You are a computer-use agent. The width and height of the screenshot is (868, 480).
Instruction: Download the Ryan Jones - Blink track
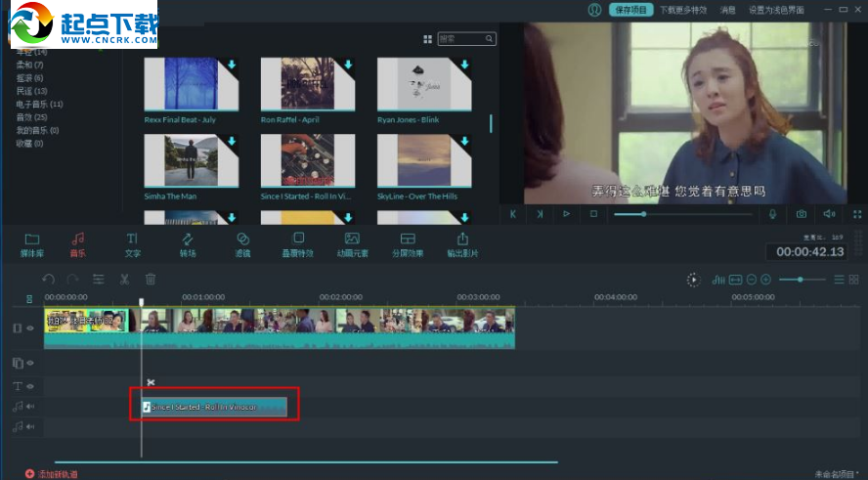(465, 65)
